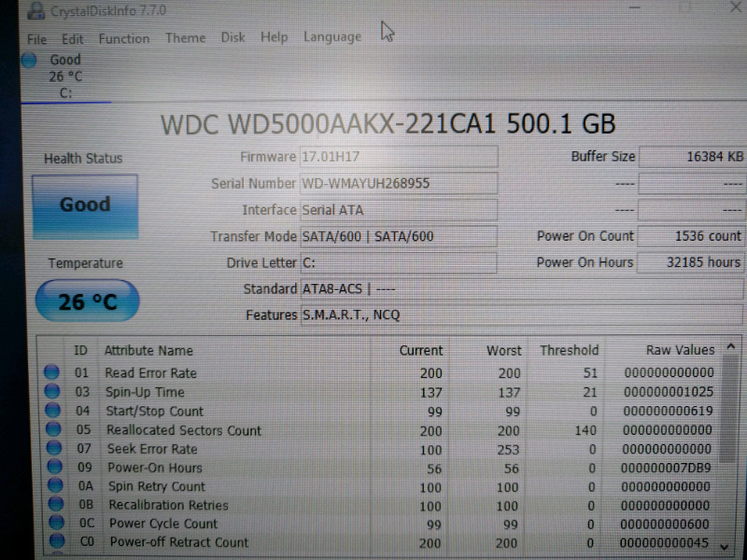Screen dimensions: 747x560
Task: Select the Power-off Retract Count row
Action: click(x=380, y=542)
